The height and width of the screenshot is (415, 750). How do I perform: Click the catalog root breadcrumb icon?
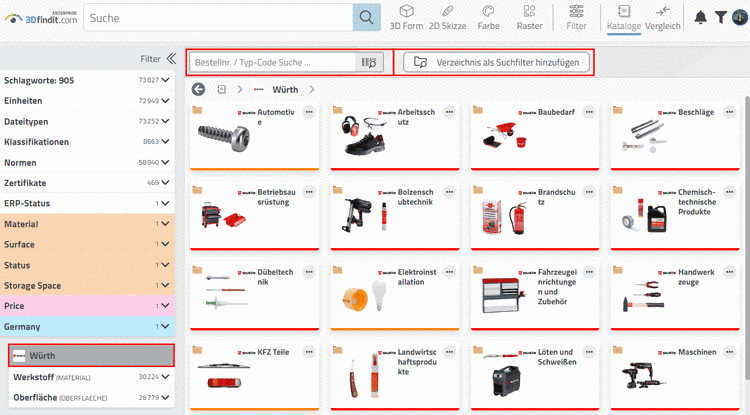coord(221,89)
